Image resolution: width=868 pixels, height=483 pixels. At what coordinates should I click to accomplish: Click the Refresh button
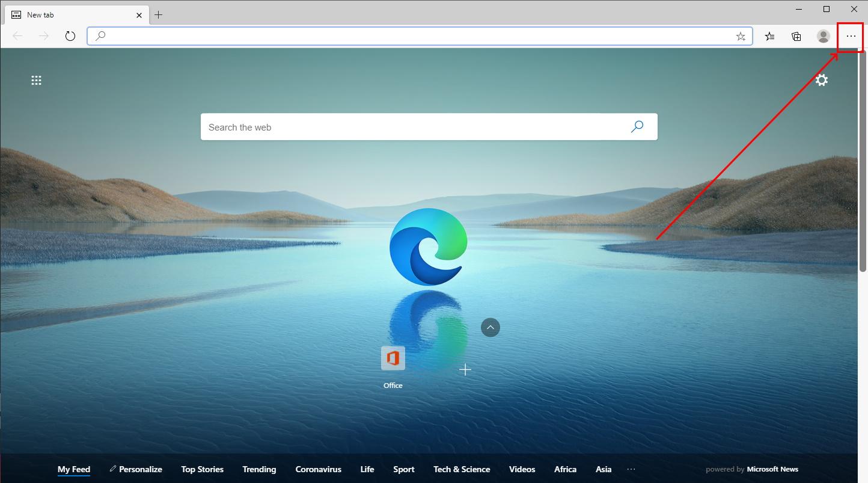pyautogui.click(x=70, y=36)
